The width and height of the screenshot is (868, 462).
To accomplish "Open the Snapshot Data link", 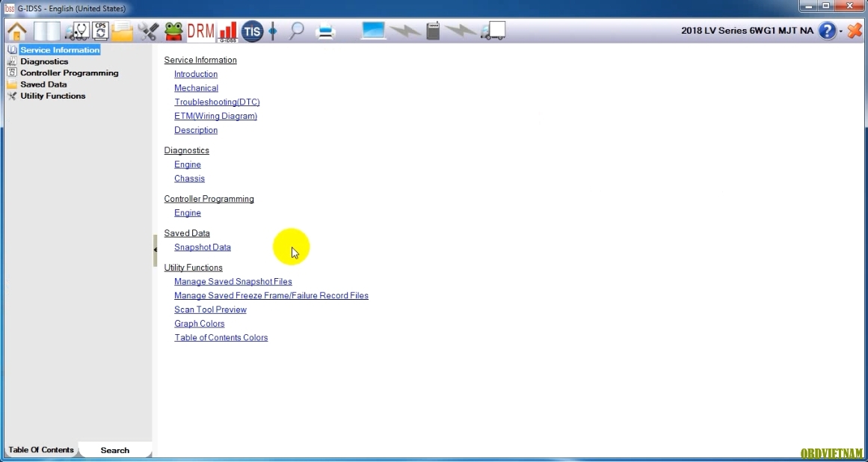I will [x=203, y=247].
